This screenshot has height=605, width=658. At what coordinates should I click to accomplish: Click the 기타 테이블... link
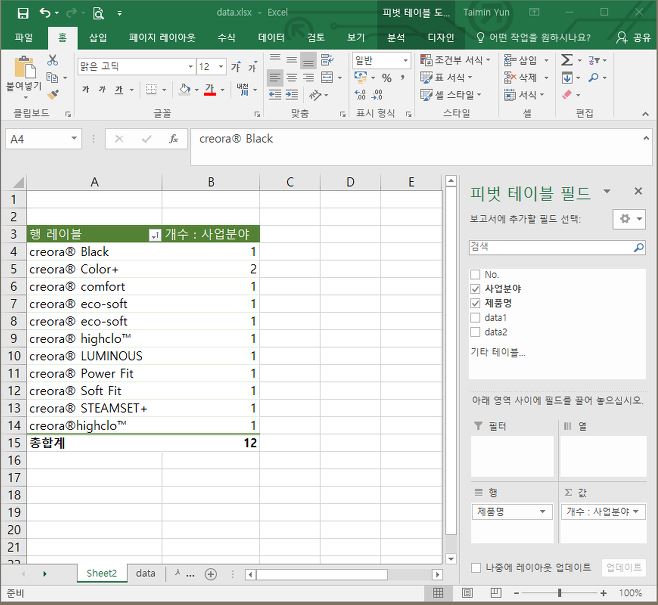(x=498, y=352)
